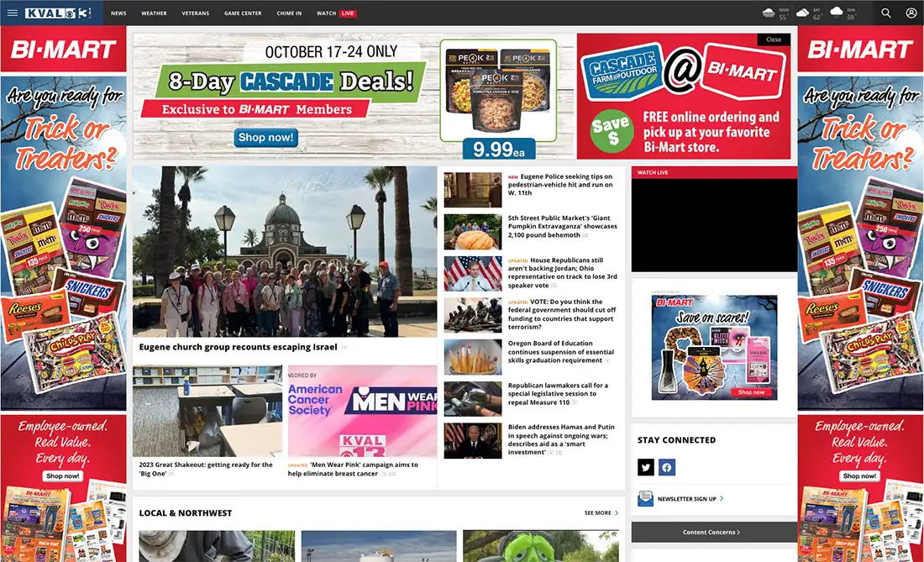Click the Measure 110 story thumbnail
Screen dimensions: 924x562
coord(473,399)
